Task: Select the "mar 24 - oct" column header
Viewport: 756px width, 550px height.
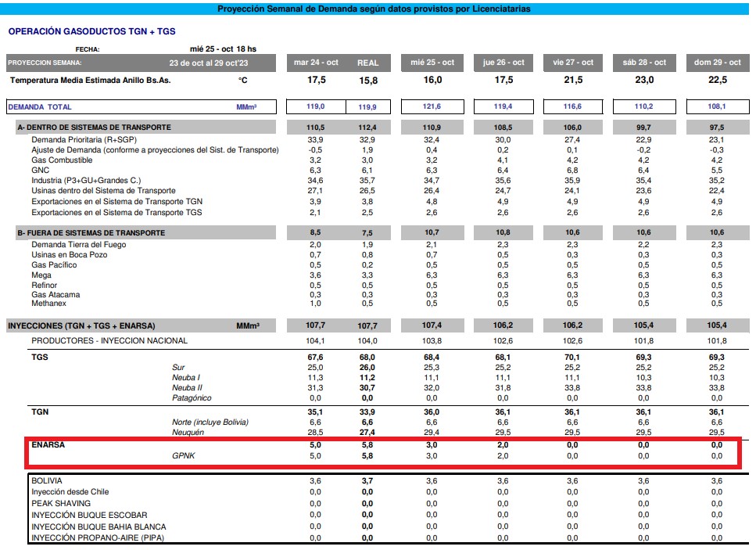Action: pos(316,62)
